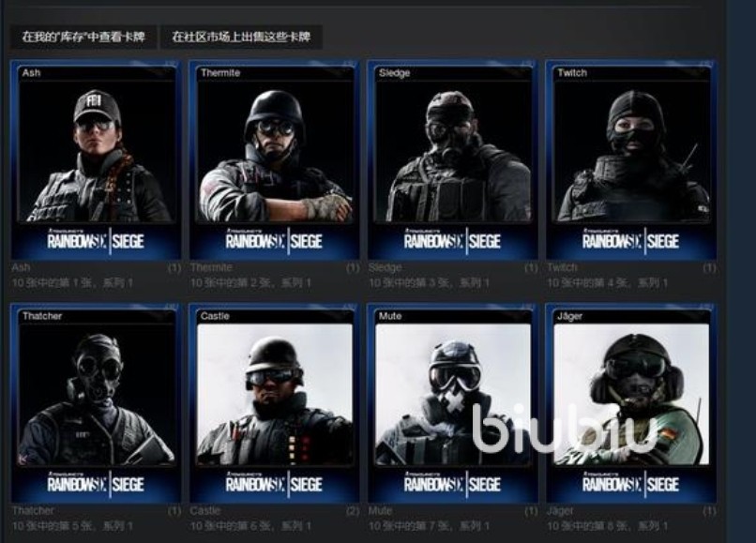Screen dimensions: 756x543
Task: Open the Thermite trading card
Action: pyautogui.click(x=274, y=160)
